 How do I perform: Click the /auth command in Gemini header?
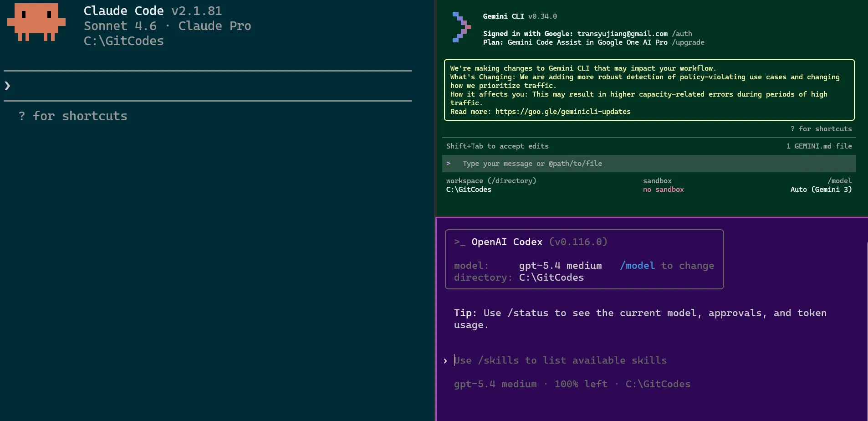[x=682, y=34]
